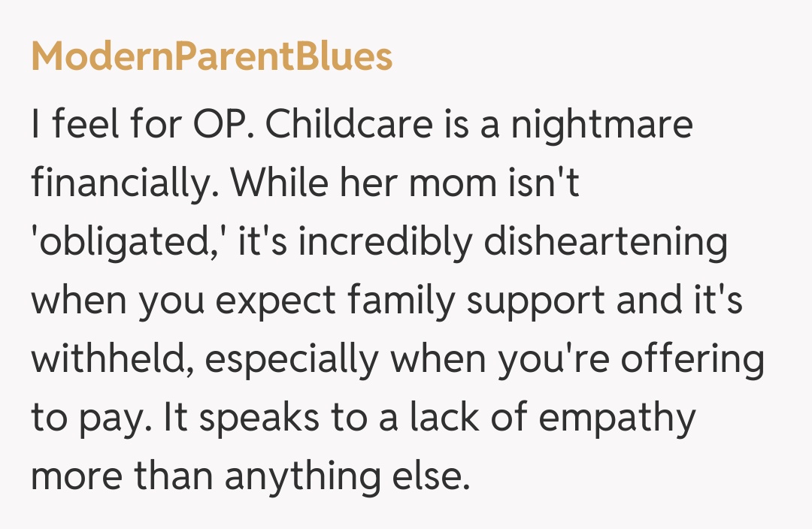Click the word 'especially' in the comment
Image resolution: width=812 pixels, height=529 pixels.
(x=291, y=360)
